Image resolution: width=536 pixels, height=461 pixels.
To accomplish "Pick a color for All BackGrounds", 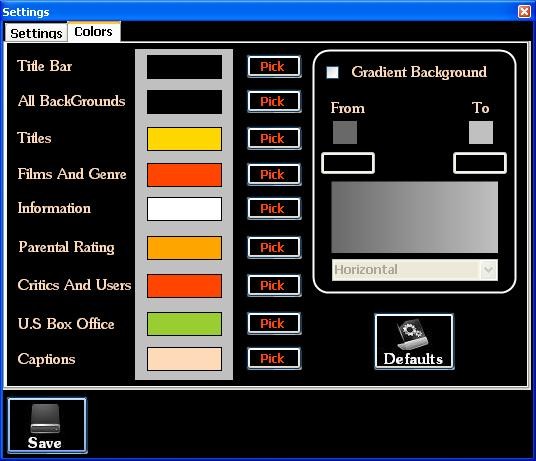I will click(x=274, y=101).
